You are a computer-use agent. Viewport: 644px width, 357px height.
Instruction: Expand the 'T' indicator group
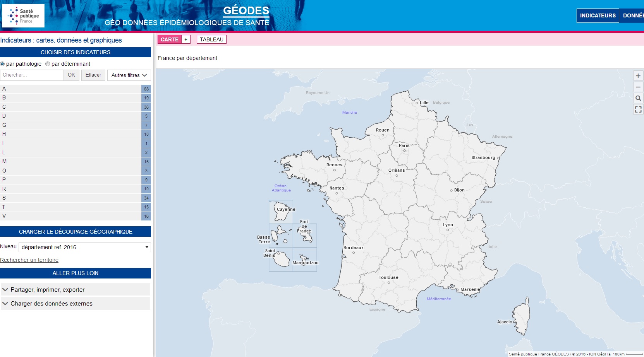pos(76,207)
